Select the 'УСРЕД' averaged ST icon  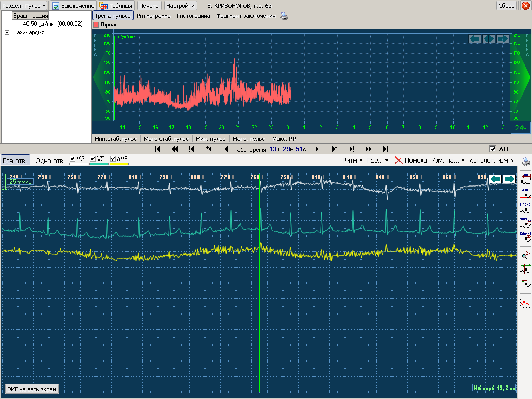click(526, 222)
